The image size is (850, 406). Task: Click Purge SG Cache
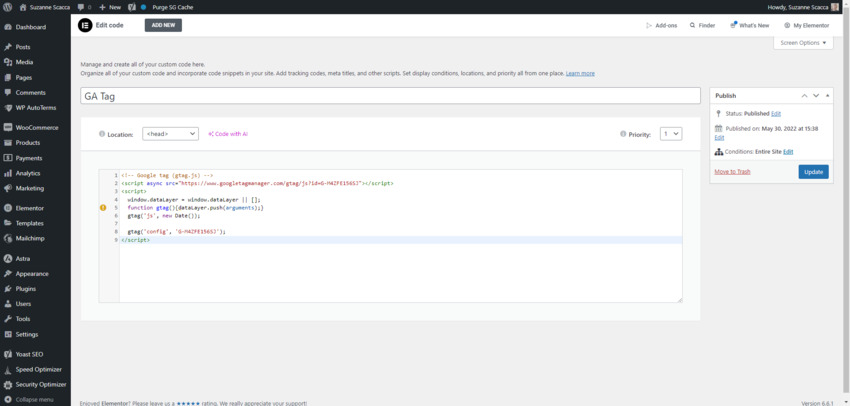(172, 8)
